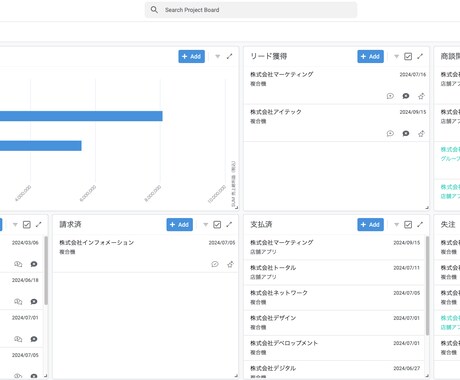Open the conversation icon on the 2024/03/06 row
Viewport: 460px width, 380px height.
18,264
